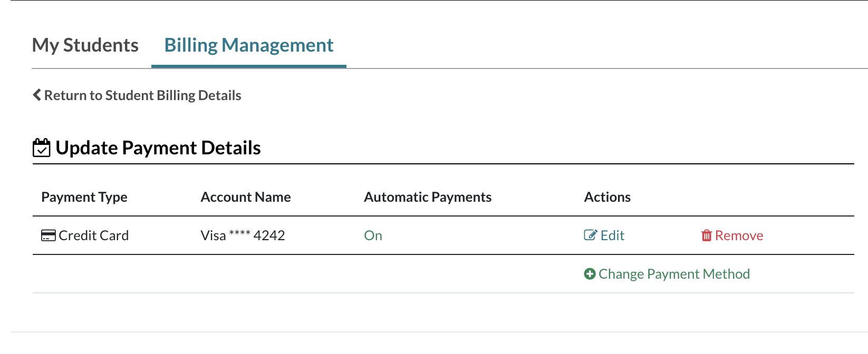This screenshot has height=354, width=868.
Task: Click the automatic payments On status
Action: pos(373,235)
